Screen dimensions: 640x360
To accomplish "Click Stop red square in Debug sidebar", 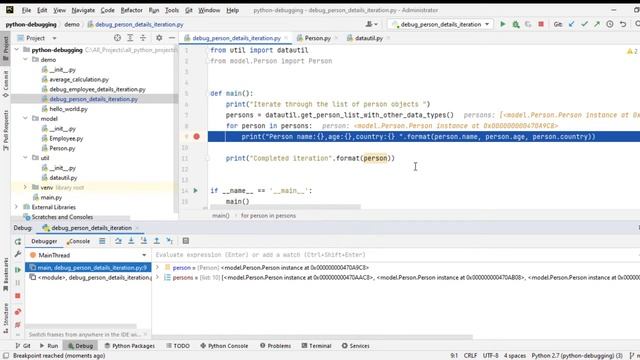I will coord(18,296).
